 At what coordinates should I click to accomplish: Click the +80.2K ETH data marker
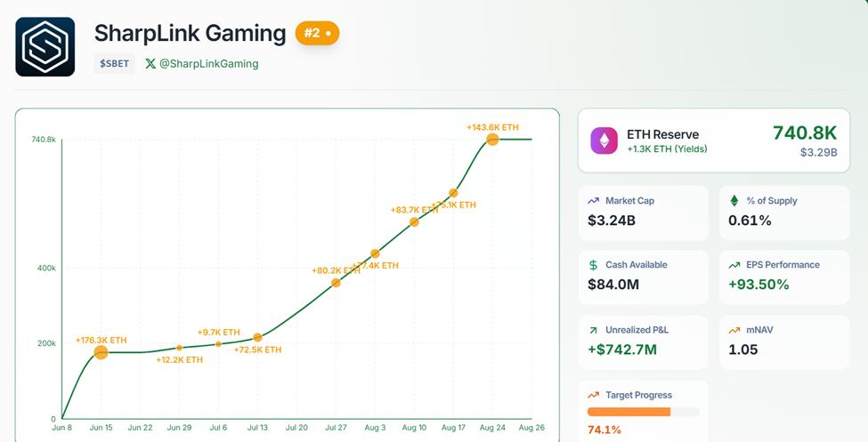coord(336,283)
